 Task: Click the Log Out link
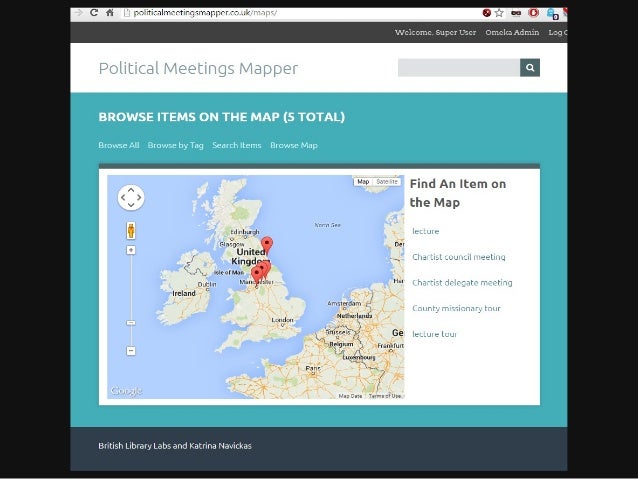(557, 33)
